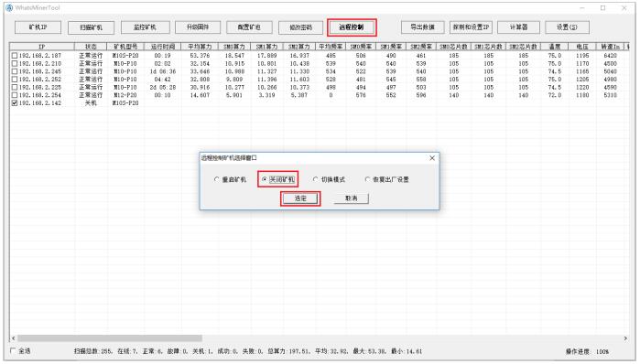Open the 升级固件 firmware upgrade button
640x364 pixels.
pos(198,27)
